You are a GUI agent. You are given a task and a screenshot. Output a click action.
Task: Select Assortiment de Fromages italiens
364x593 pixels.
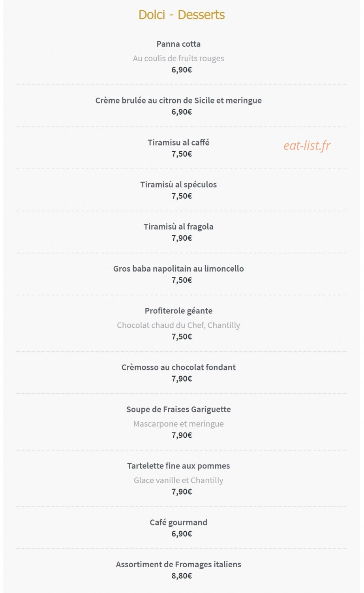(x=178, y=565)
